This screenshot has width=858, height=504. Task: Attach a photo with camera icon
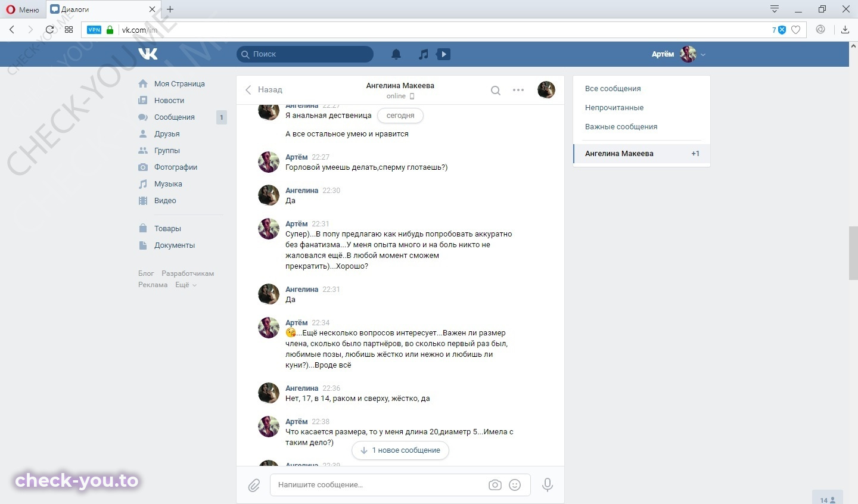[x=495, y=485]
